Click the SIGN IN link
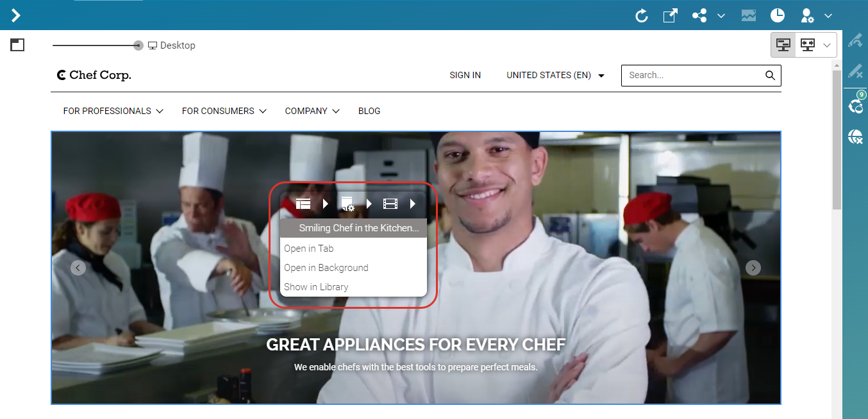The width and height of the screenshot is (868, 419). coord(465,75)
